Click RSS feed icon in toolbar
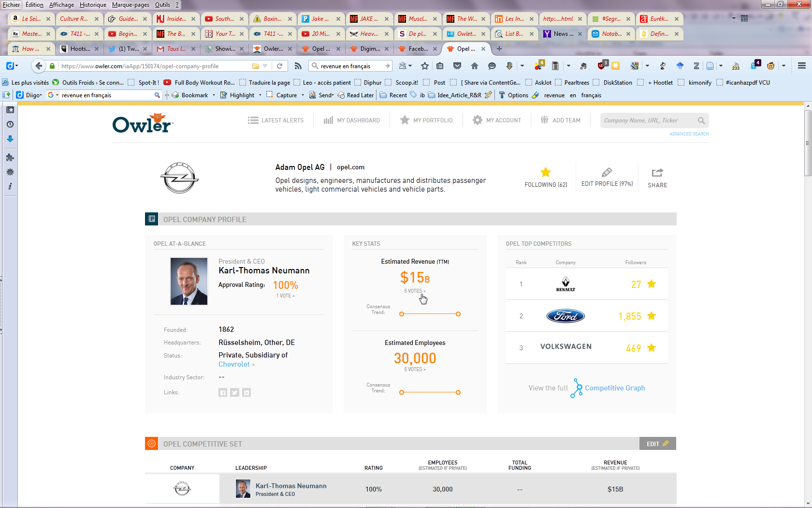Viewport: 812px width, 508px height. pyautogui.click(x=298, y=66)
